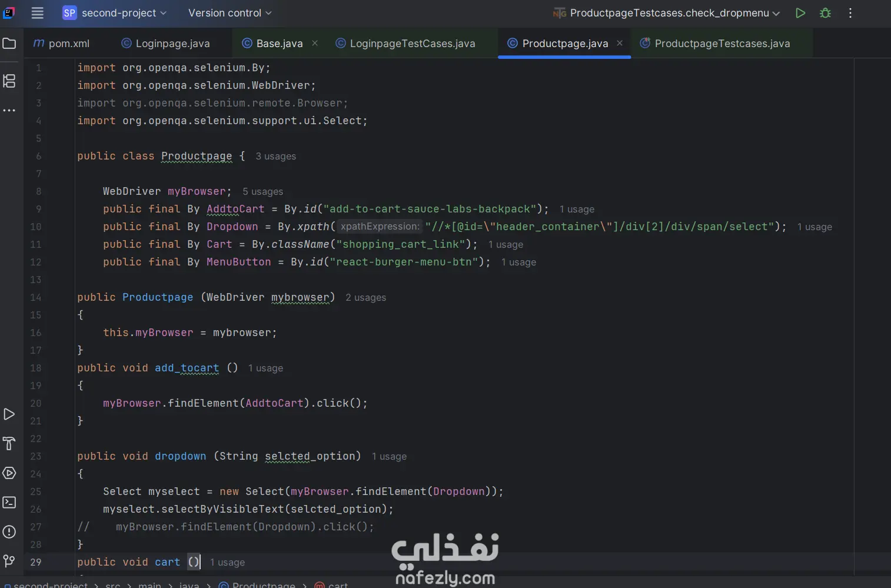This screenshot has width=891, height=588.
Task: Click the Productpage class name declaration
Action: (x=197, y=156)
